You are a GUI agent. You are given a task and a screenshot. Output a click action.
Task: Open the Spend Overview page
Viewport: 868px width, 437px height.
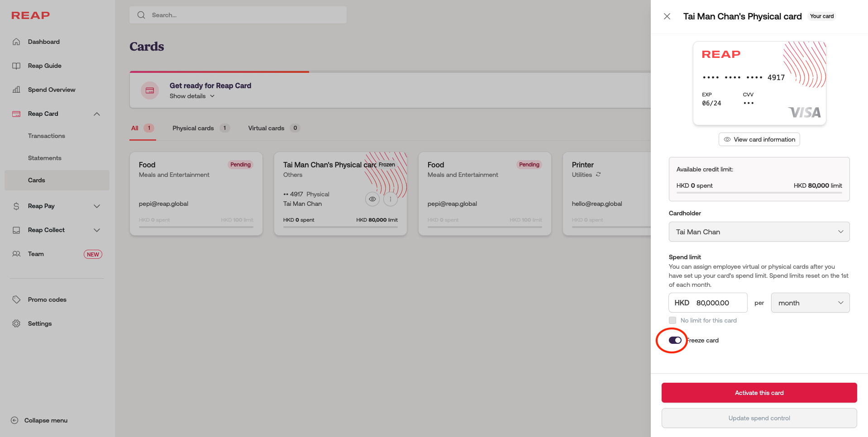click(52, 90)
